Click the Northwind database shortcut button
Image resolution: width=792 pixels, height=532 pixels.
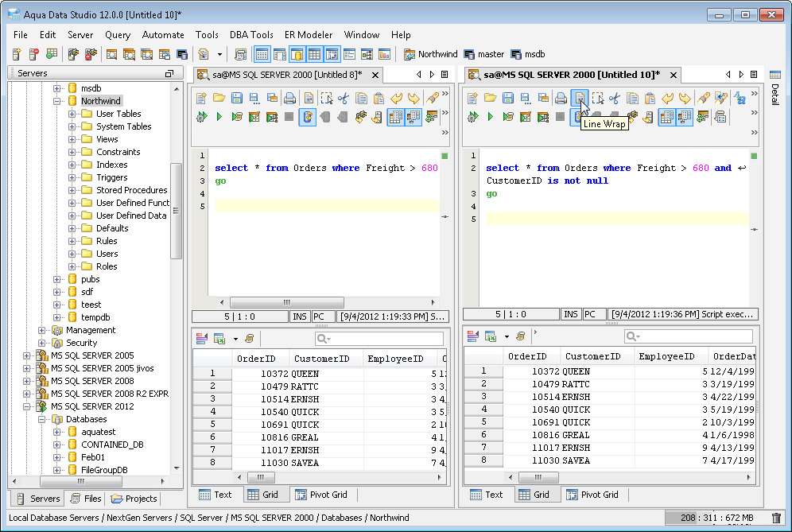click(431, 54)
